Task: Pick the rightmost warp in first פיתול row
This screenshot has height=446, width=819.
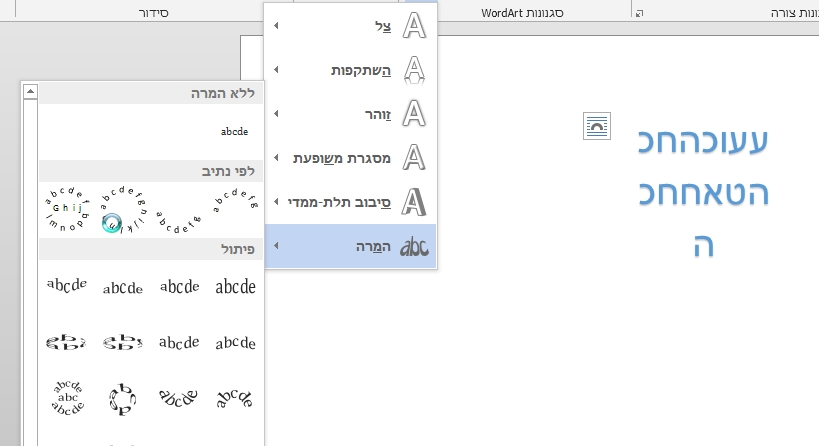Action: pos(235,287)
